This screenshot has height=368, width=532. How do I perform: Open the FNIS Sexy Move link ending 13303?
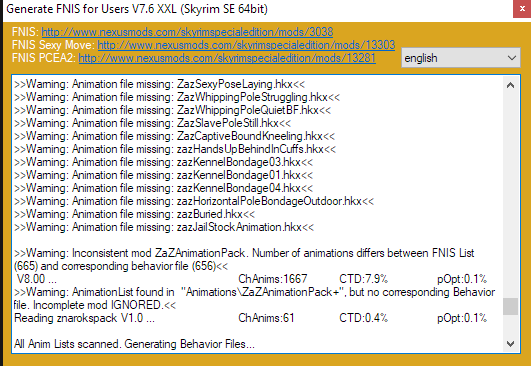pyautogui.click(x=246, y=45)
